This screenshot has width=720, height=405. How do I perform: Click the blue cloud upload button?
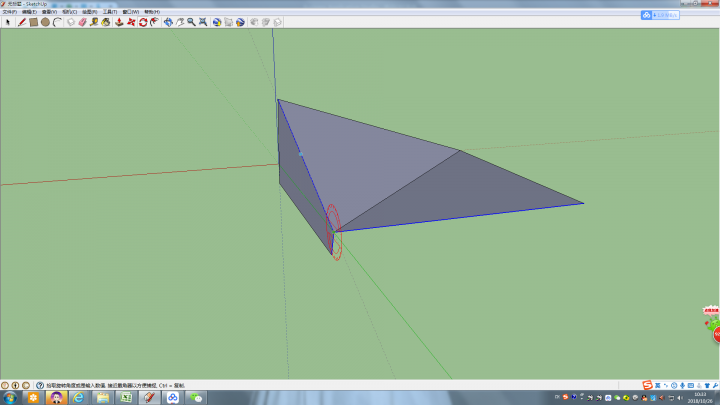point(647,15)
